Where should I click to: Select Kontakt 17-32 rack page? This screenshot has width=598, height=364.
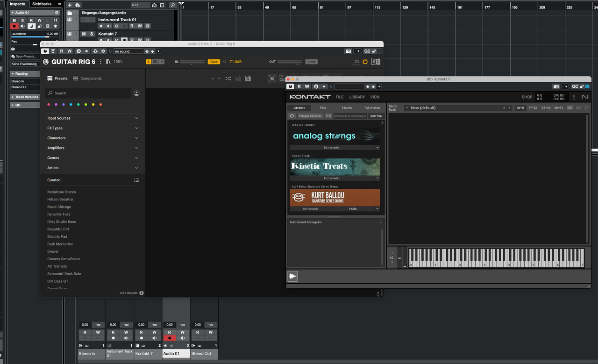[533, 107]
